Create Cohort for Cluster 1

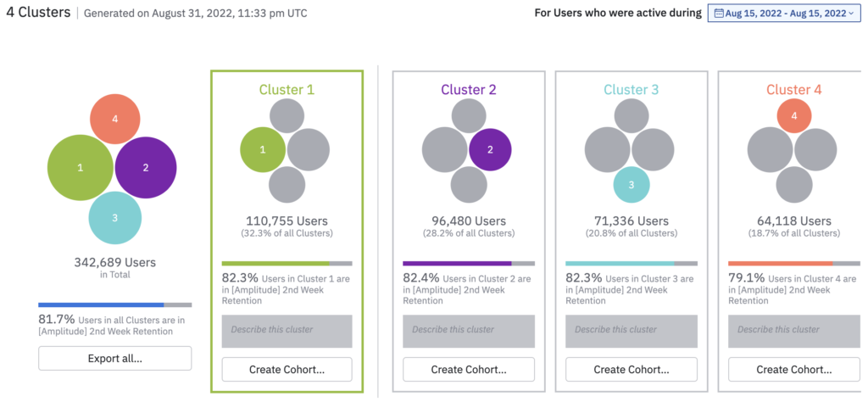[287, 369]
